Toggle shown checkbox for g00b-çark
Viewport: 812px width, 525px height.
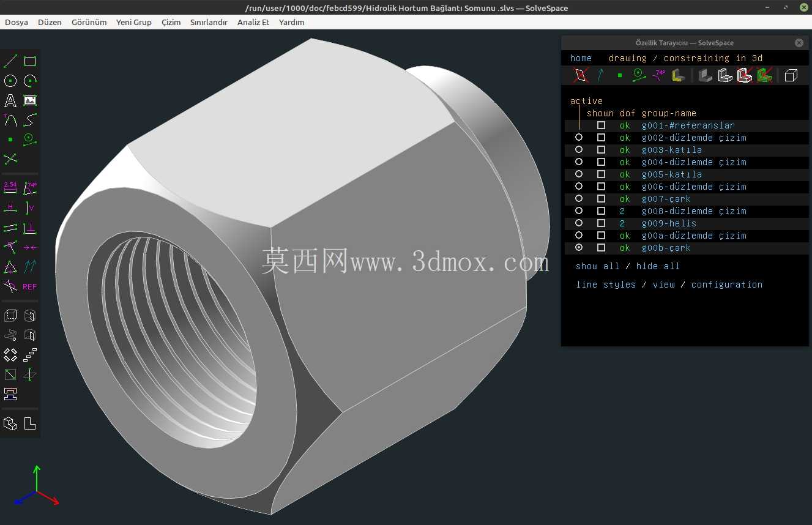point(601,248)
